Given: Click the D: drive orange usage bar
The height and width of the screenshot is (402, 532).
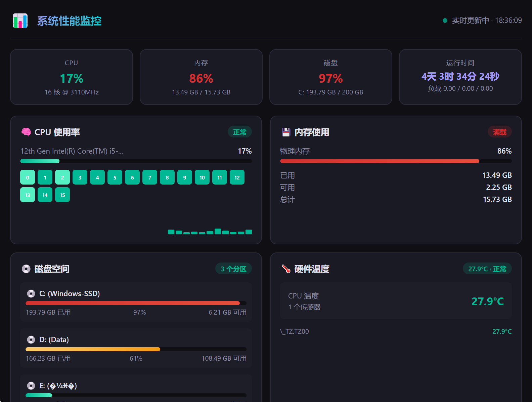Looking at the screenshot, I should click(x=136, y=349).
